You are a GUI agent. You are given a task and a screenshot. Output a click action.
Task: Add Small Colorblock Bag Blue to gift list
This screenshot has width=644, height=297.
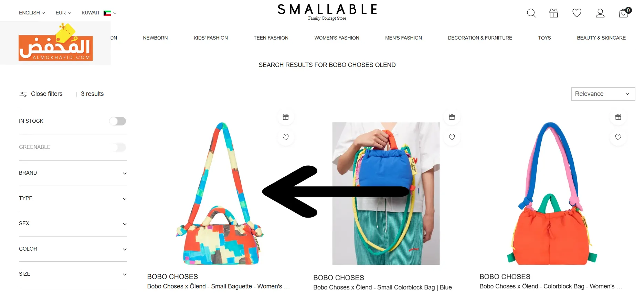click(452, 117)
